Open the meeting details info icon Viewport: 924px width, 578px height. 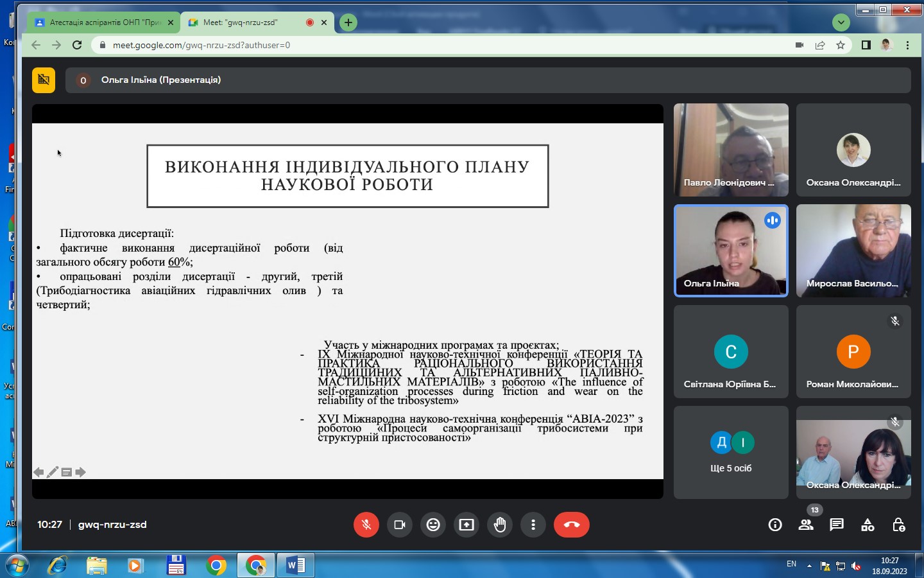tap(775, 525)
